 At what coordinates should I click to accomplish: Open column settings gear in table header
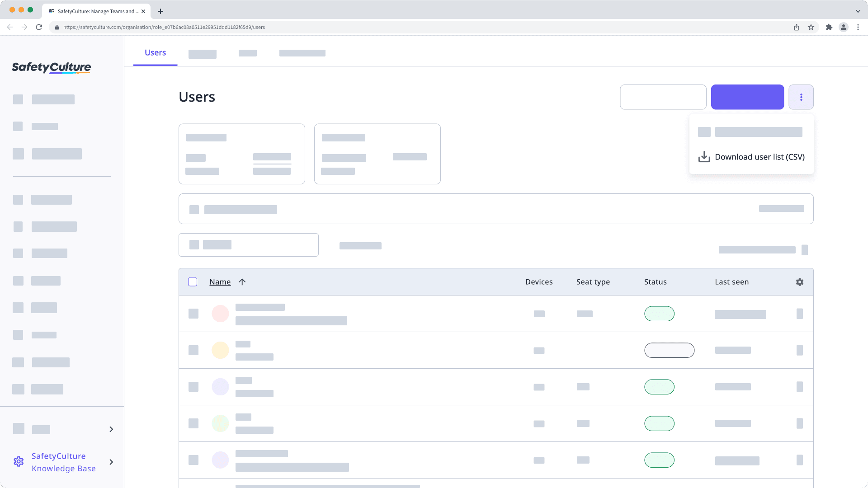tap(799, 282)
